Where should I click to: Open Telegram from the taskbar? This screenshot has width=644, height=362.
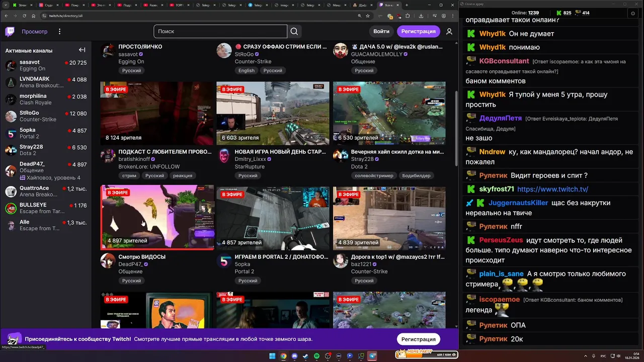pos(372,356)
